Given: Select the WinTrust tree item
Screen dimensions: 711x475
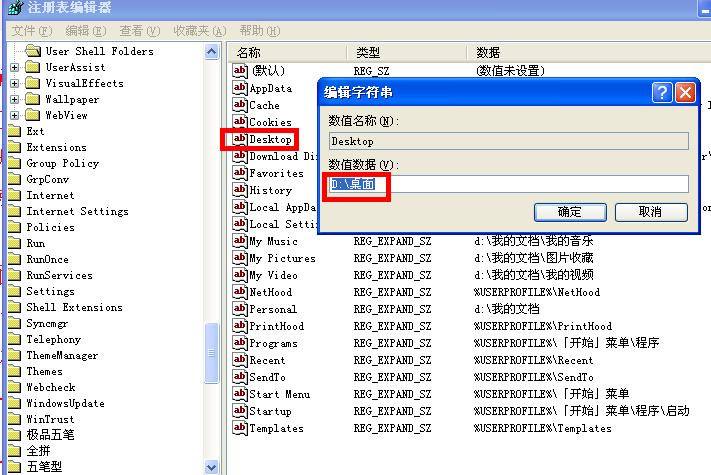Looking at the screenshot, I should click(50, 419).
